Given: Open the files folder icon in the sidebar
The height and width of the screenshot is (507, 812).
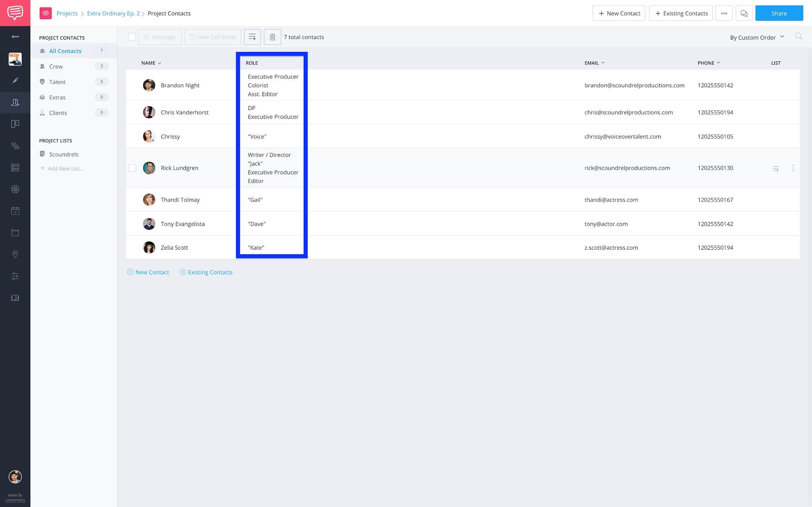Looking at the screenshot, I should click(15, 233).
